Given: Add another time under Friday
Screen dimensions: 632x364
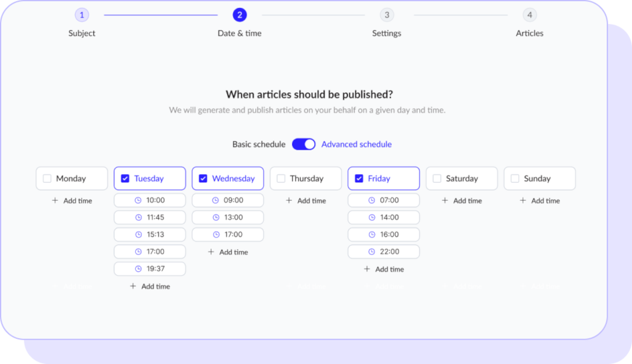Looking at the screenshot, I should [x=383, y=269].
